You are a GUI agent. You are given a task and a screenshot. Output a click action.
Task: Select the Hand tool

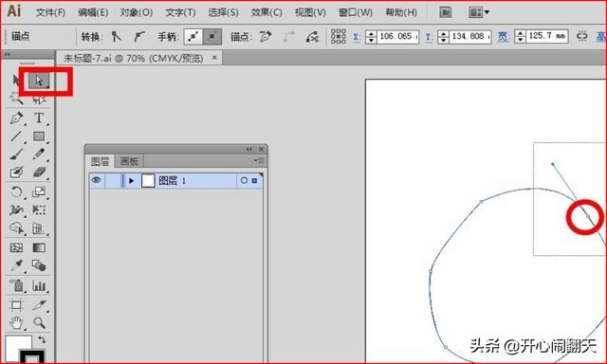pyautogui.click(x=16, y=322)
